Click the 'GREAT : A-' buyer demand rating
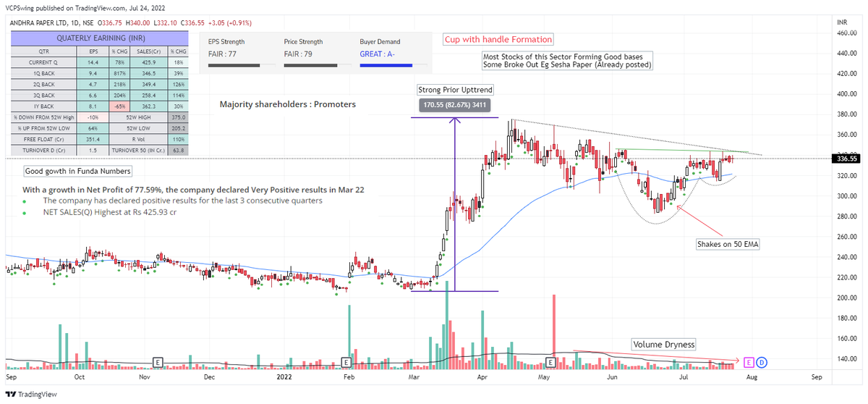 coord(378,54)
